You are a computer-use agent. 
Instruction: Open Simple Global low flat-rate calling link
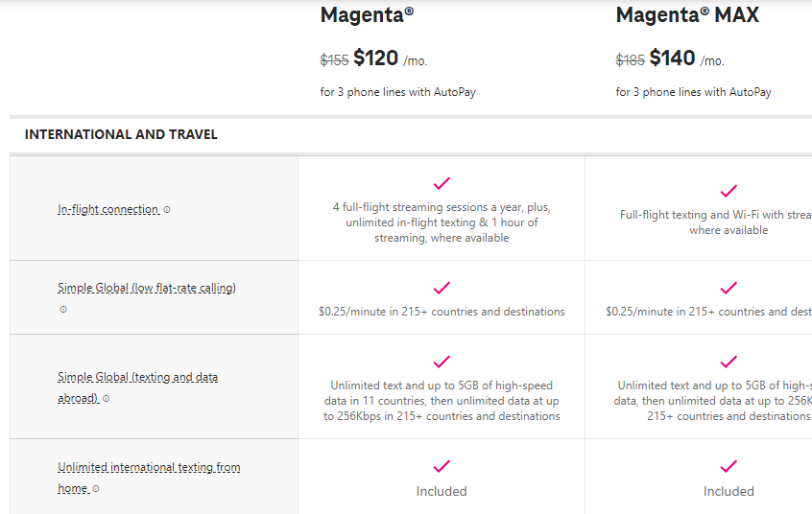147,288
